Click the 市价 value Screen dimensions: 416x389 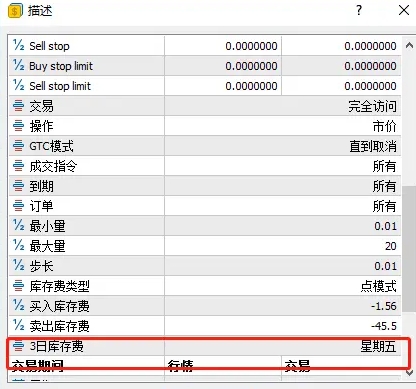tap(385, 126)
